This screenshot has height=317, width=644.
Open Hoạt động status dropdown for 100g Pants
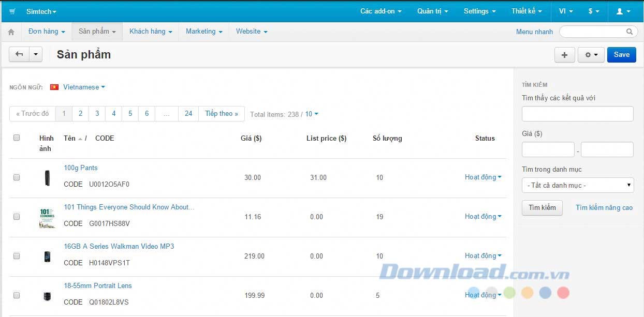click(483, 177)
